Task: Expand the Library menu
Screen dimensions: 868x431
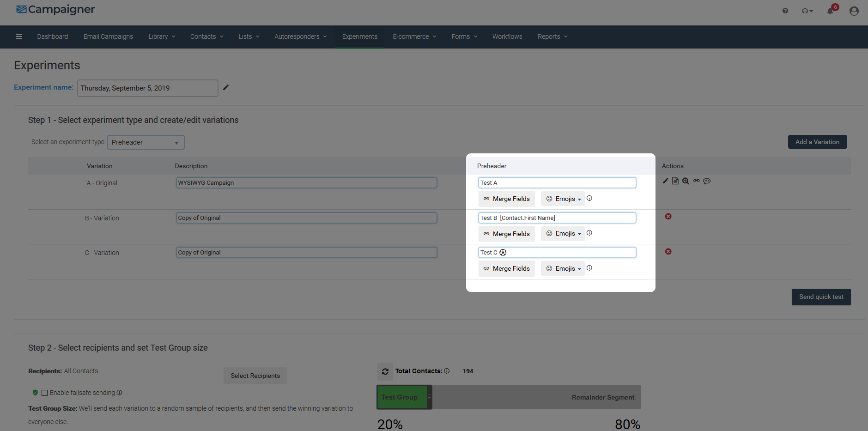Action: point(162,36)
